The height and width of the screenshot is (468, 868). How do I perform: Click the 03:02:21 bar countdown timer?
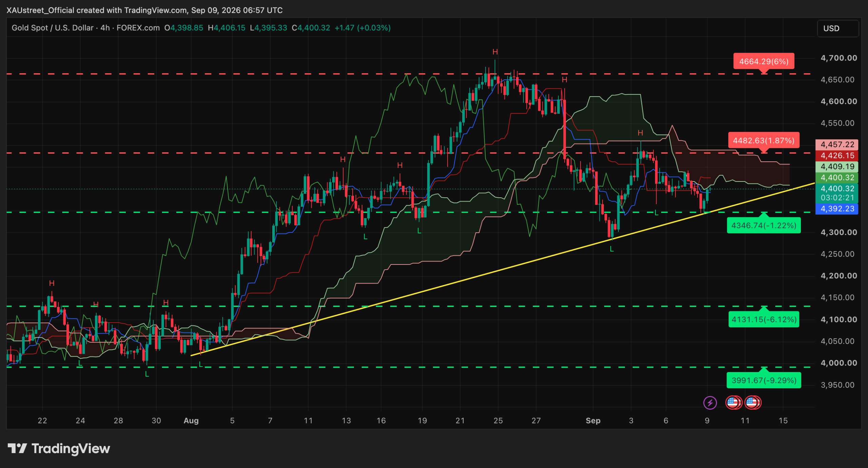click(x=837, y=198)
